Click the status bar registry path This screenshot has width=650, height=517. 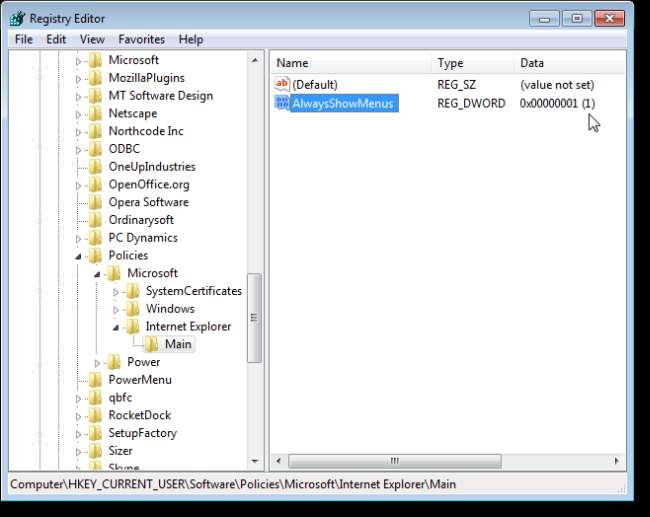point(233,484)
